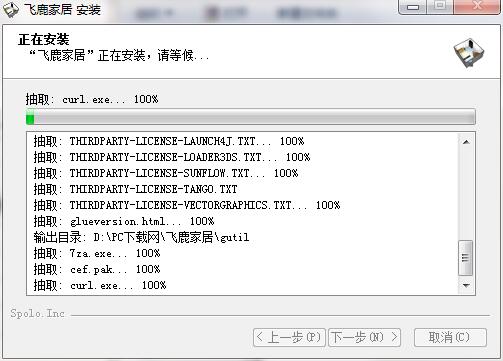Select the THIRDPARTY-LICENSE-VECTORGRAPHICS.TXT log row
503x361 pixels.
tap(187, 205)
